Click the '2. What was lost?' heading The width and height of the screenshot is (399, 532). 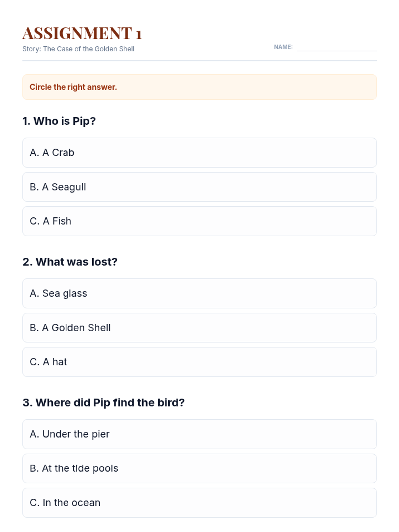(x=70, y=262)
